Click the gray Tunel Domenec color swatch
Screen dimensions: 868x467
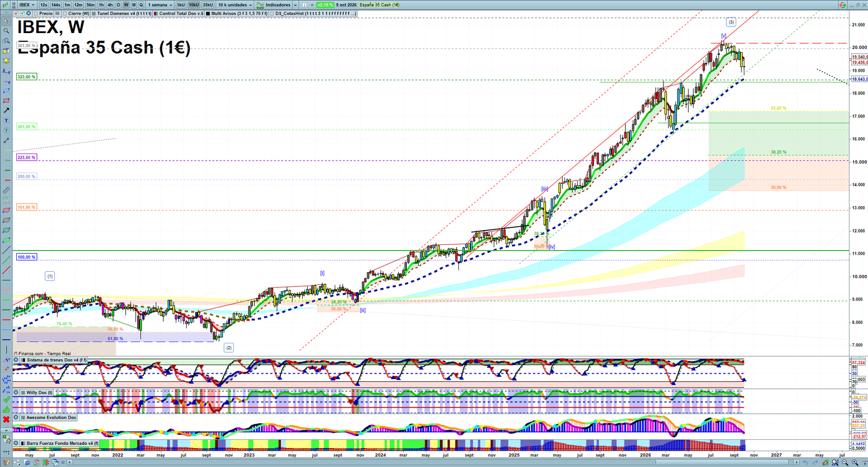[x=94, y=14]
